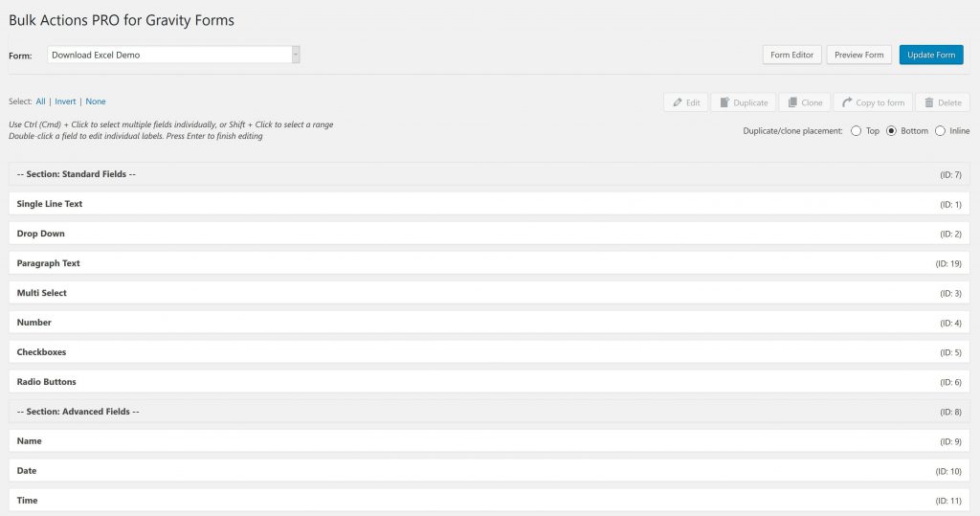The height and width of the screenshot is (516, 980).
Task: Click the Download Excel Demo form selector
Action: [173, 55]
